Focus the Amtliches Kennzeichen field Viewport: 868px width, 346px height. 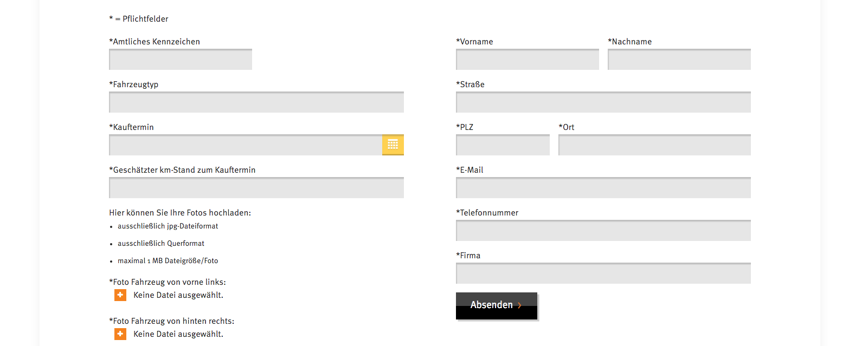(x=181, y=59)
